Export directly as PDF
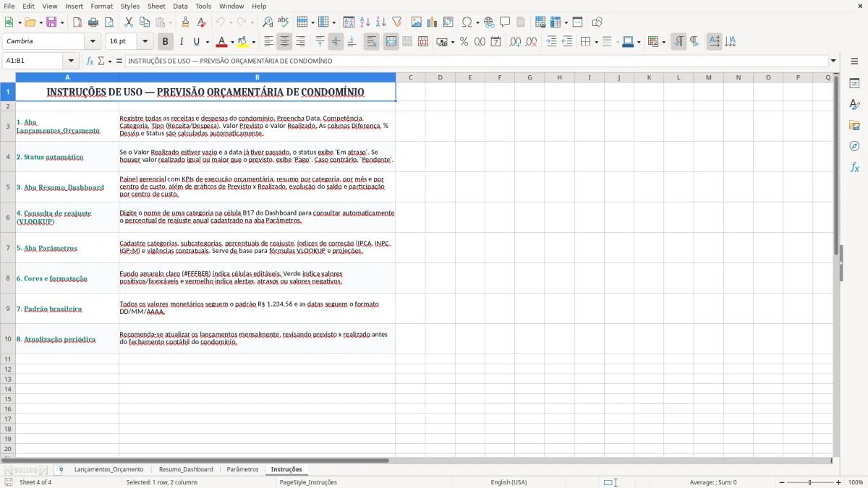 point(77,22)
